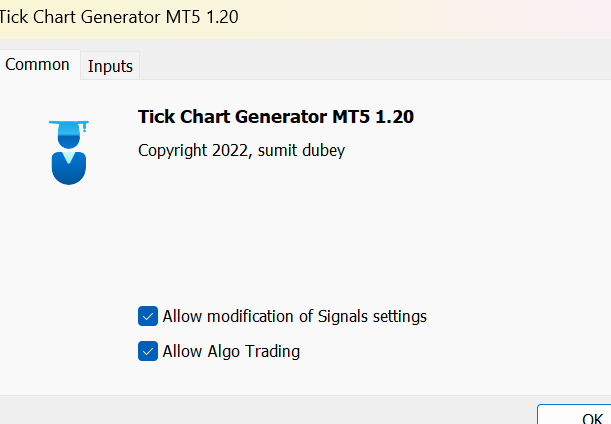
Task: Click '1.20' in the window title bar
Action: [x=220, y=17]
